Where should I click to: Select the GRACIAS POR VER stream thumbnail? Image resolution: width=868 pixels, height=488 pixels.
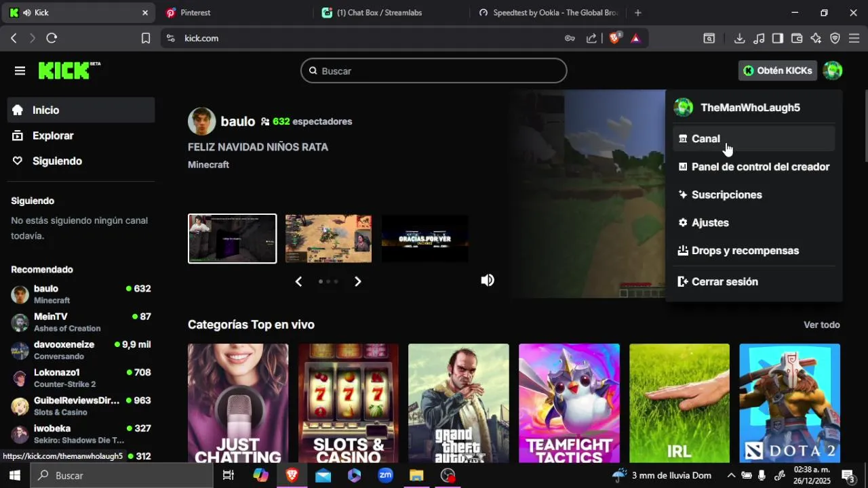[x=425, y=239]
